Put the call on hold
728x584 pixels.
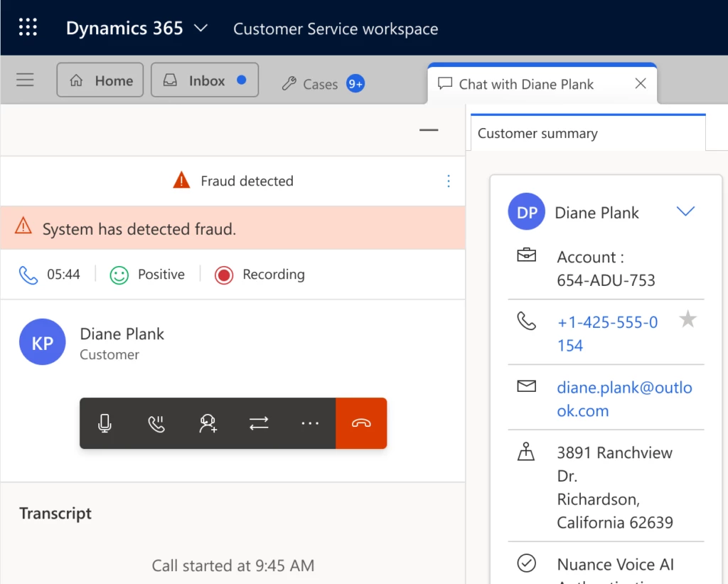pyautogui.click(x=156, y=423)
